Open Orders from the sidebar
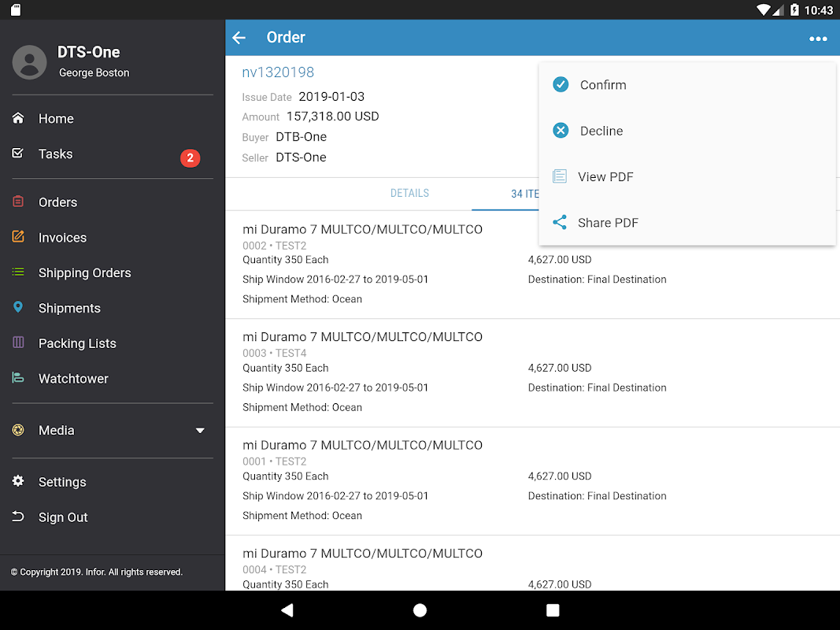This screenshot has height=630, width=840. tap(57, 202)
